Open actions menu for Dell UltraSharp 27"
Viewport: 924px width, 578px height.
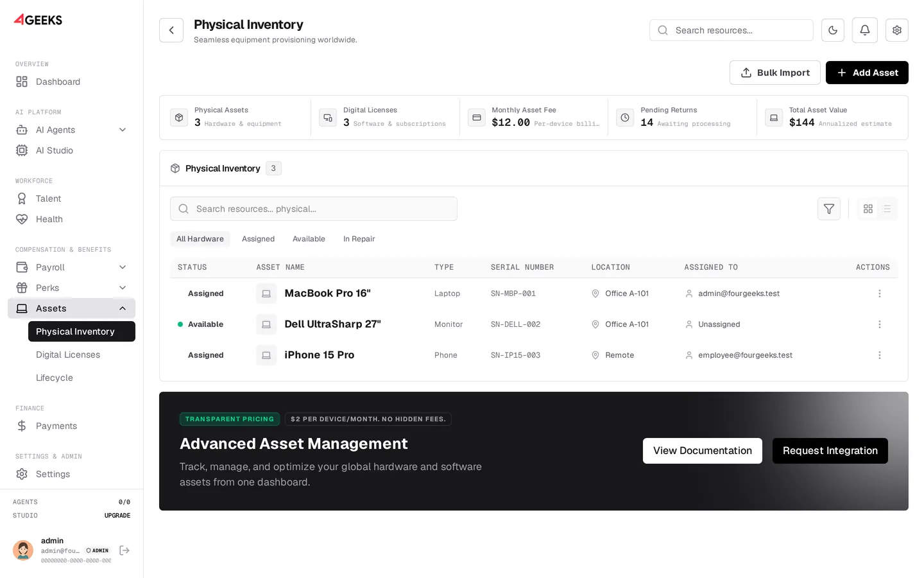tap(880, 324)
